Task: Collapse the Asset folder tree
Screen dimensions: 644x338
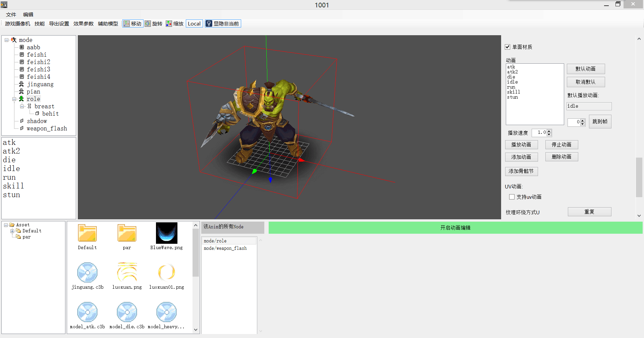Action: [x=6, y=225]
